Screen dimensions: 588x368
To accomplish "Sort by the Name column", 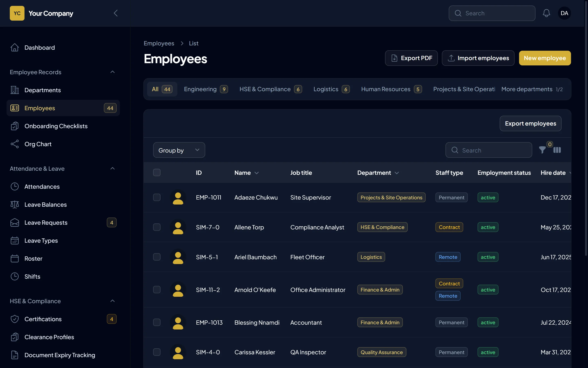I will [x=246, y=173].
